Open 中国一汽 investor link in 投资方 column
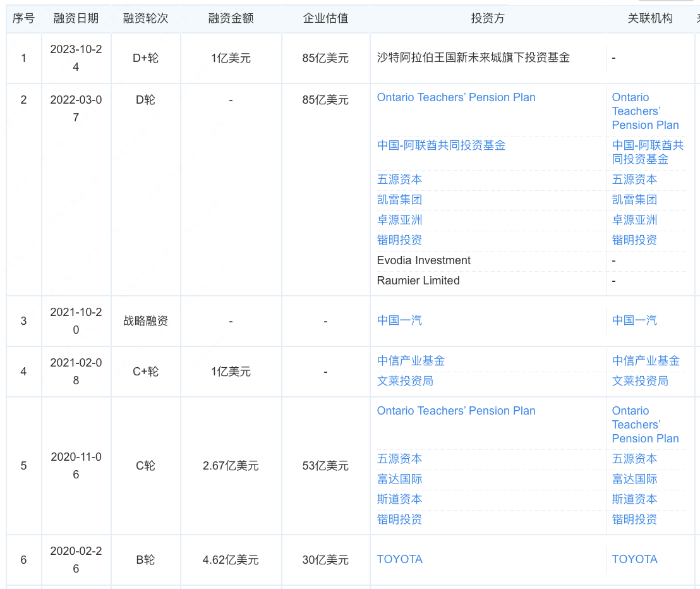 tap(399, 320)
